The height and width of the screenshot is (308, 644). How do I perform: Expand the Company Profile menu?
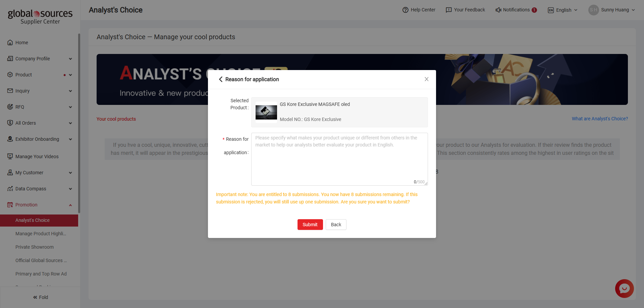pyautogui.click(x=70, y=59)
